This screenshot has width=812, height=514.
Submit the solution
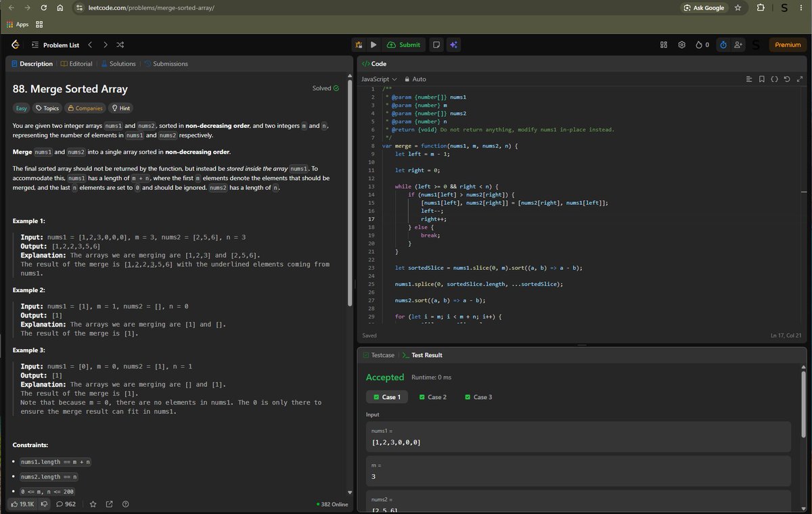tap(403, 45)
